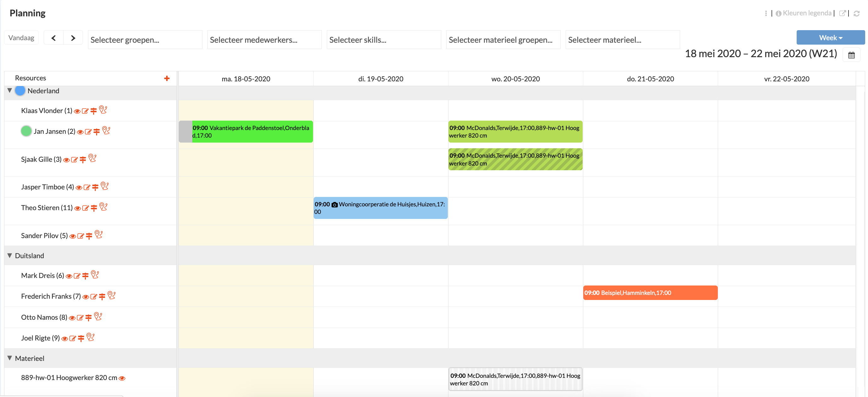Viewport: 868px width, 397px height.
Task: Open the vertical dots options menu
Action: click(766, 14)
